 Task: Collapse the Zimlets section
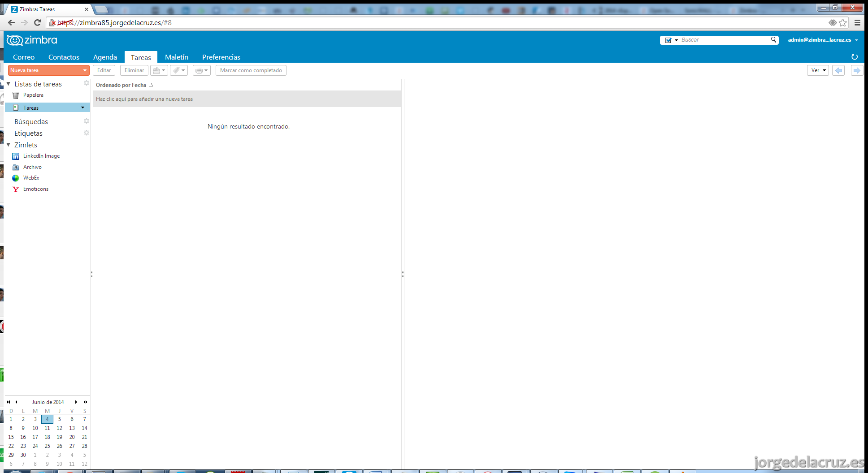[8, 145]
